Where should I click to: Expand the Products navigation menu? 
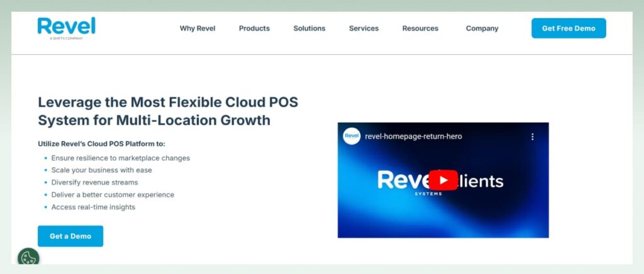coord(254,28)
